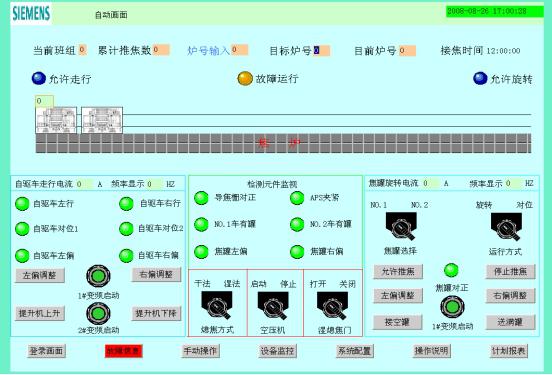Turn the 空压机 start/stop selector switch
The image size is (552, 375).
point(273,305)
